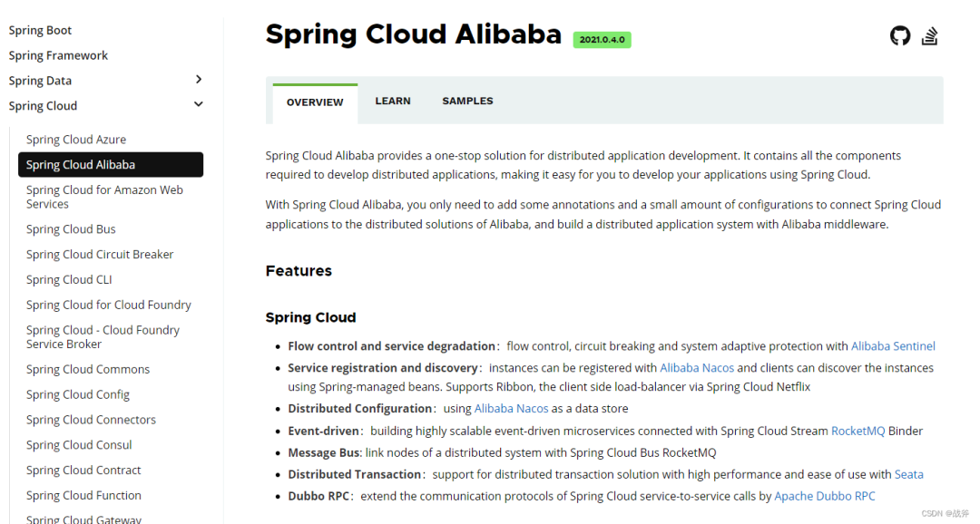Open the GitHub repository icon
980x524 pixels.
[x=900, y=35]
